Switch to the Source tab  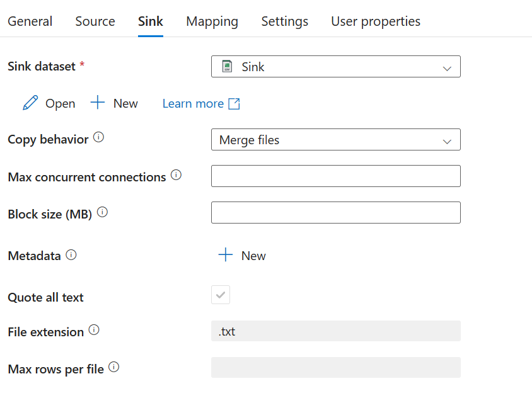pyautogui.click(x=95, y=21)
